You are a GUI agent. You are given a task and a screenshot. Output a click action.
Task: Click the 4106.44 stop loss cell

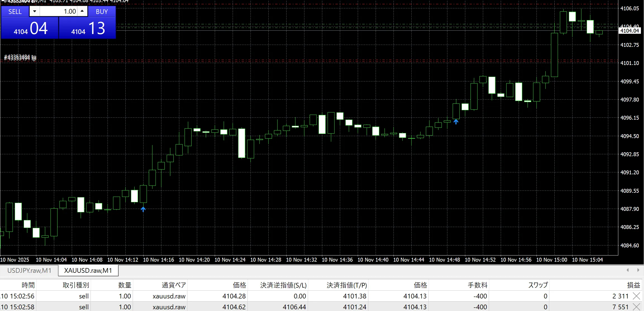tap(294, 307)
